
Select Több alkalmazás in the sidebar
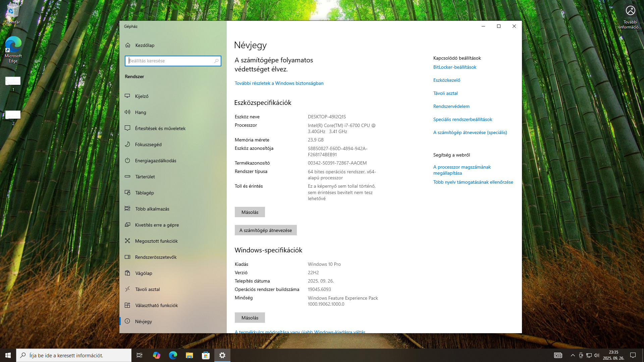coord(152,209)
